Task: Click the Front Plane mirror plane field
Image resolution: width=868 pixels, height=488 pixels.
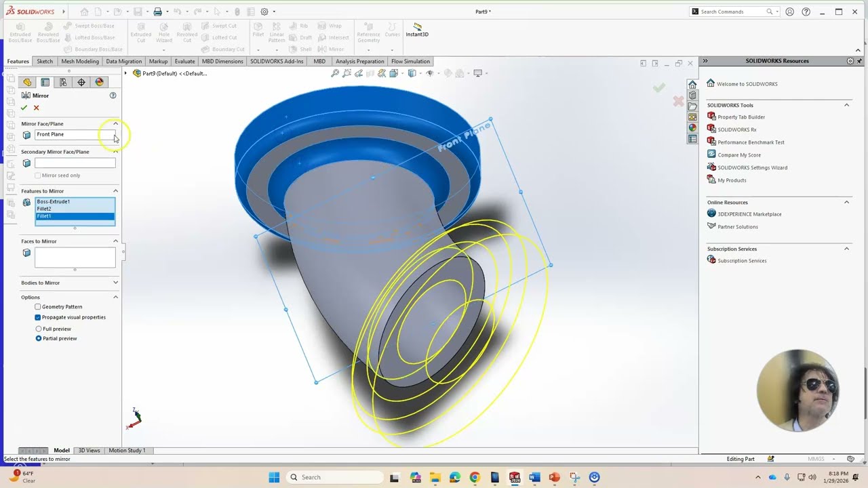Action: point(75,135)
